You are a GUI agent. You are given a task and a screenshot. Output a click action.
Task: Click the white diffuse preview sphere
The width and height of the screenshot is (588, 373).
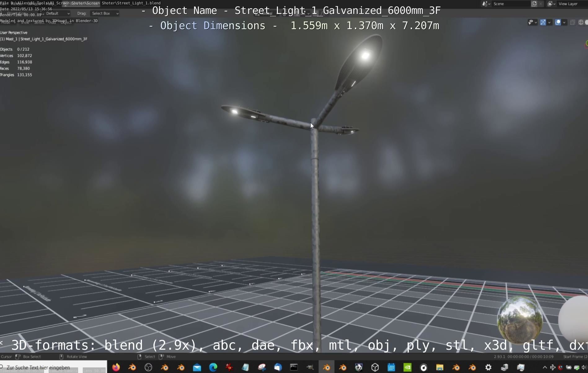point(574,320)
